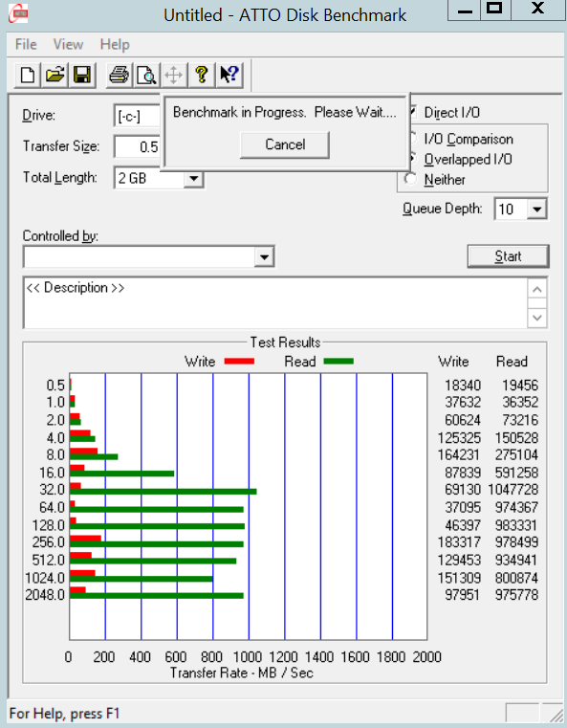Open a saved benchmark file icon

[55, 75]
